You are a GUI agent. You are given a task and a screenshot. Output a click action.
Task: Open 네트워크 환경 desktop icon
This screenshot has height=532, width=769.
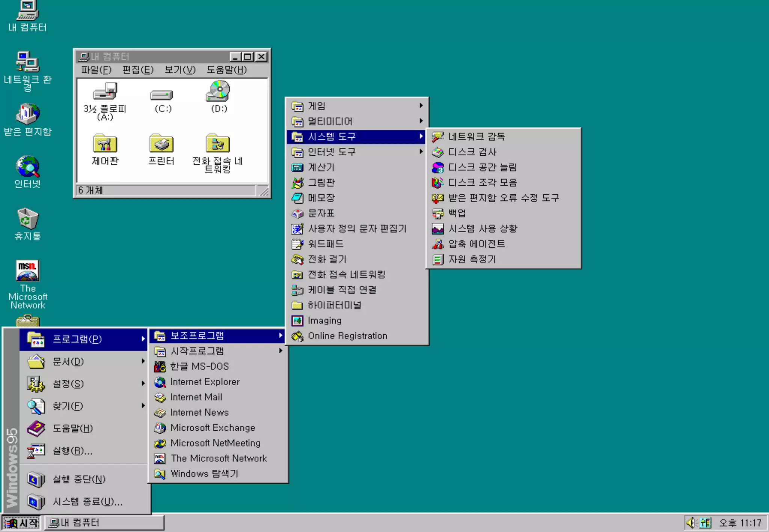(27, 71)
